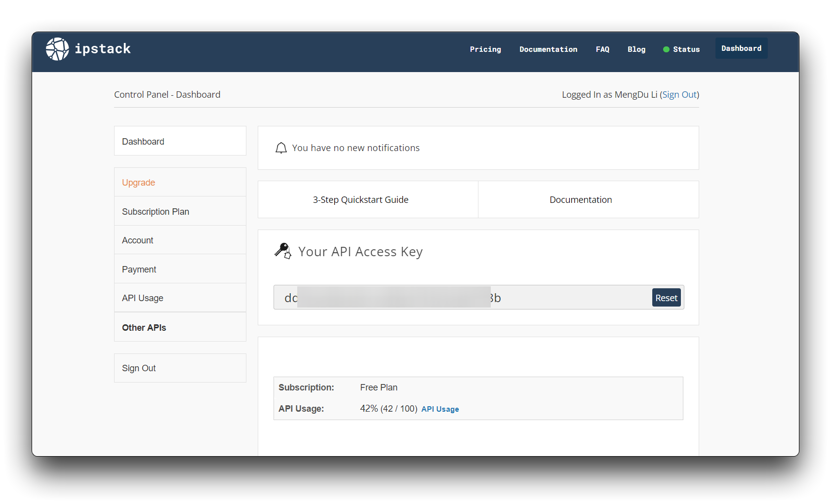
Task: Open the blue API Usage link
Action: pos(440,409)
